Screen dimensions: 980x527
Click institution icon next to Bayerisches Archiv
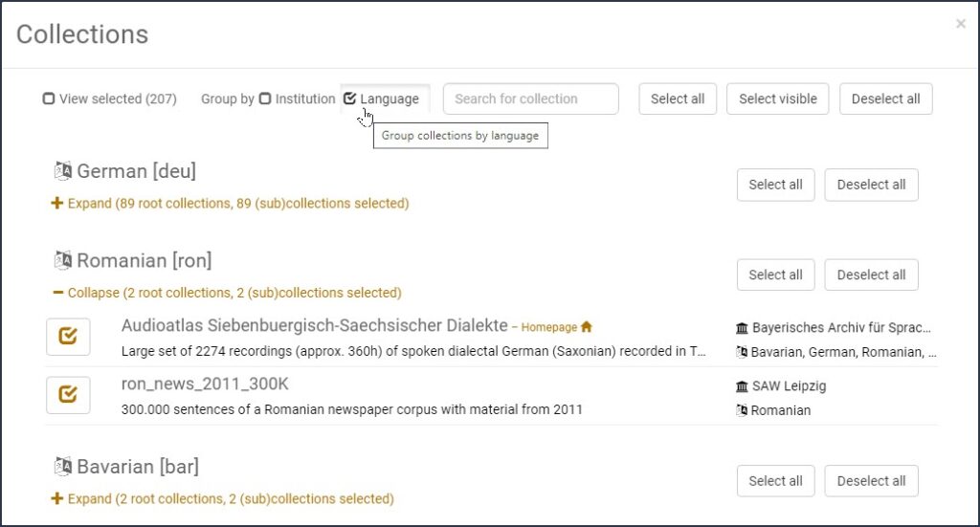742,328
